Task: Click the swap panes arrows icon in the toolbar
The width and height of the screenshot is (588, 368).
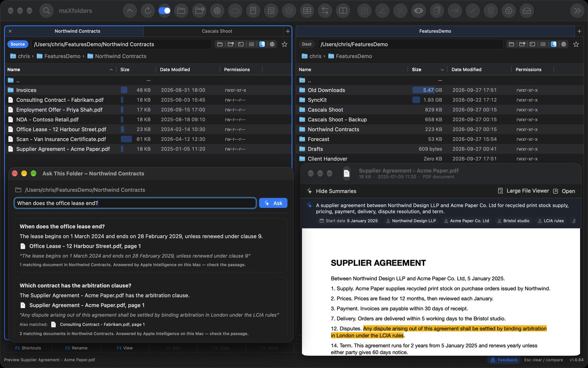Action: click(325, 11)
